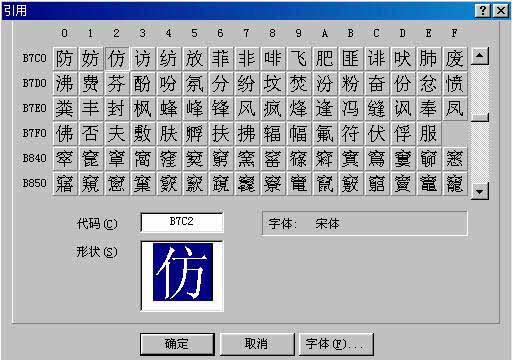Viewport: 512px width, 360px height.
Task: Select the 防 character cell in row B7C0
Action: (64, 59)
